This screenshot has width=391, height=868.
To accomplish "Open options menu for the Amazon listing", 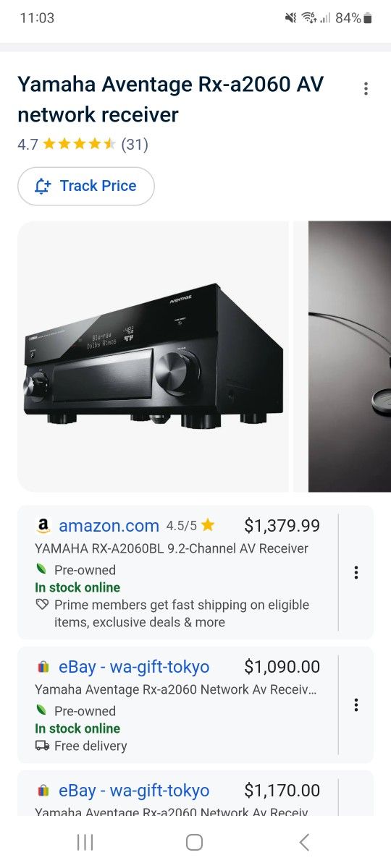I will click(x=356, y=572).
